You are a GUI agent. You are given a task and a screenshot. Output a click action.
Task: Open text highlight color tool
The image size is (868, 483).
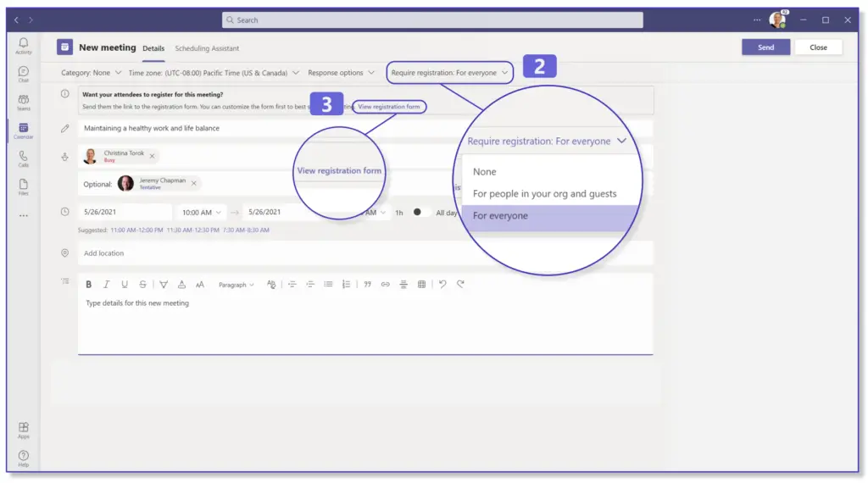[x=164, y=285]
